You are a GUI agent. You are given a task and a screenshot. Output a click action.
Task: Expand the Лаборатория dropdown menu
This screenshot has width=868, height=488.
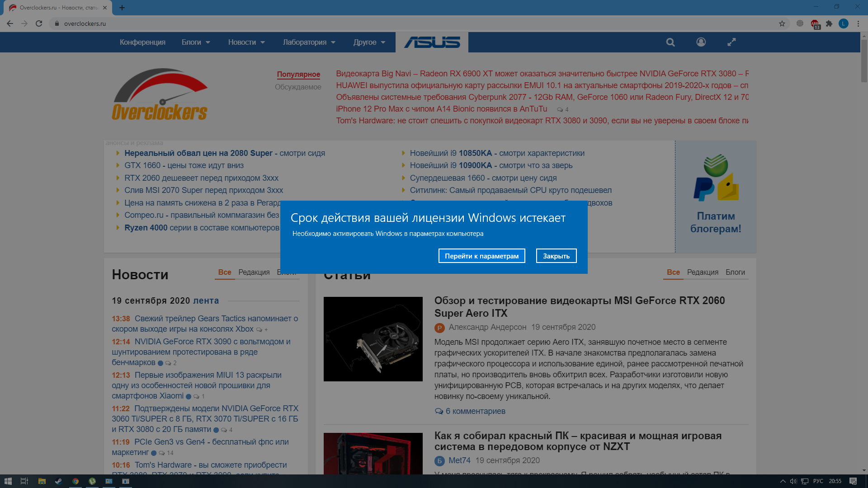click(309, 42)
